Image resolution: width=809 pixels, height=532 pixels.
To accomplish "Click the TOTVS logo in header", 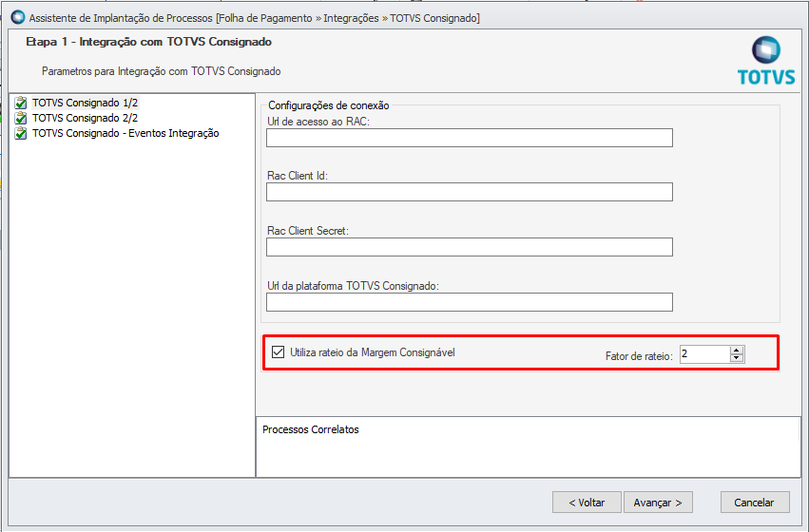I will 766,60.
